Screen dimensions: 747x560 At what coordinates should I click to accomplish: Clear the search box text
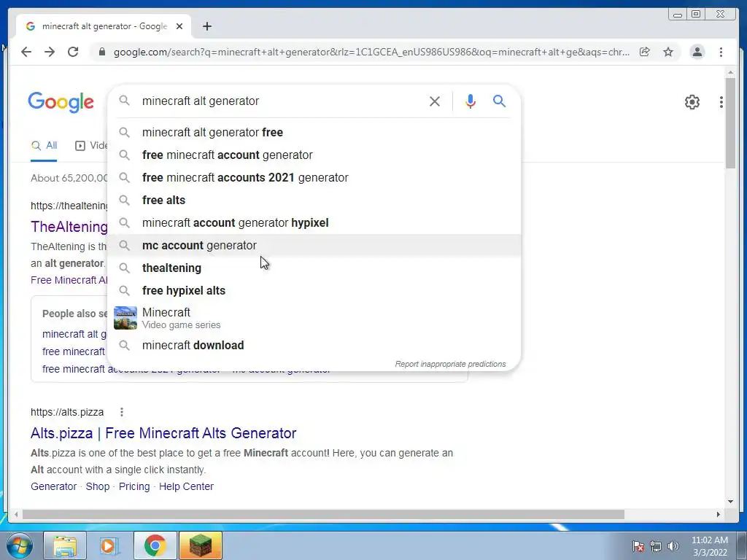coord(435,101)
